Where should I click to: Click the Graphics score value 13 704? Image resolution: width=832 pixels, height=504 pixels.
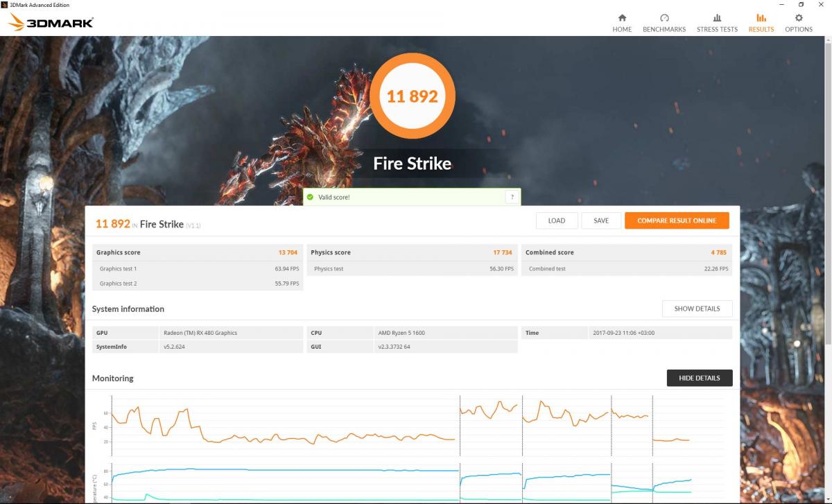point(288,252)
